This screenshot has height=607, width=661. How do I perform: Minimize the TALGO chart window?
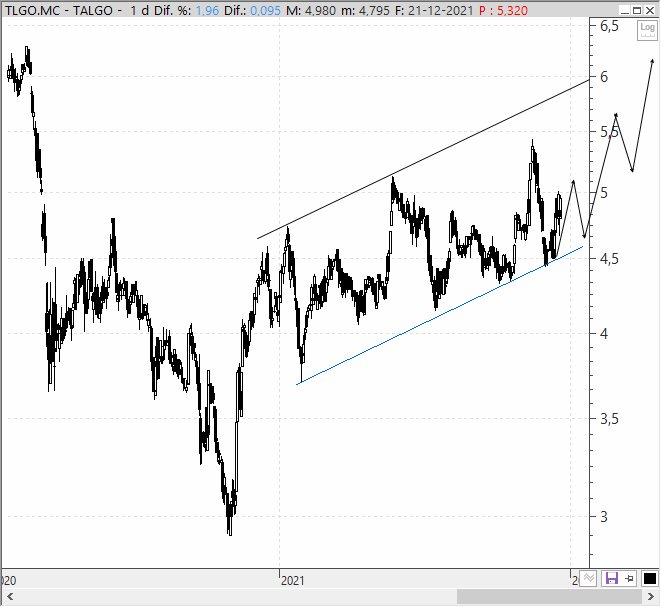click(x=625, y=11)
